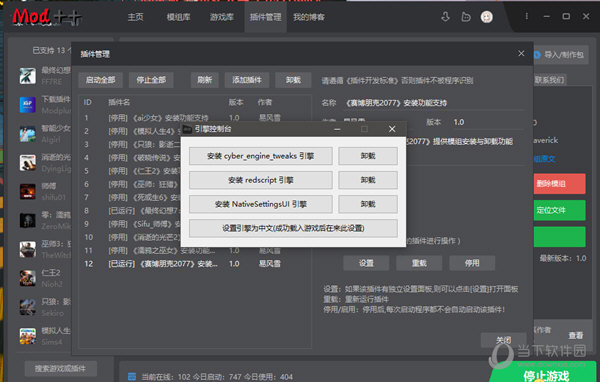
Task: Click 设置引擎为中文 button
Action: [293, 229]
